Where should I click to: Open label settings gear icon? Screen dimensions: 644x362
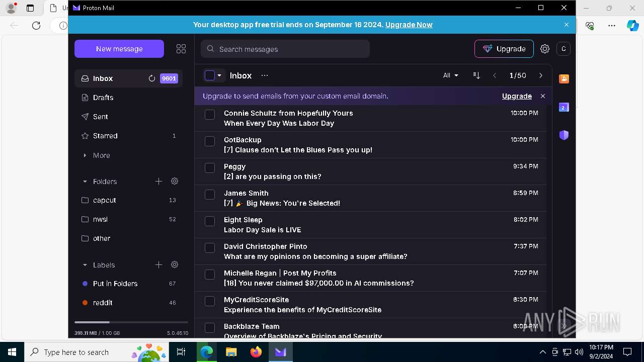point(175,264)
